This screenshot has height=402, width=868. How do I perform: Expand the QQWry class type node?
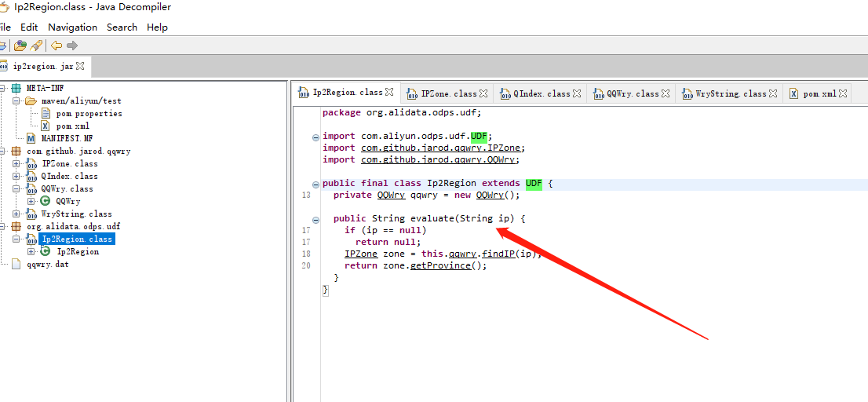(x=31, y=202)
